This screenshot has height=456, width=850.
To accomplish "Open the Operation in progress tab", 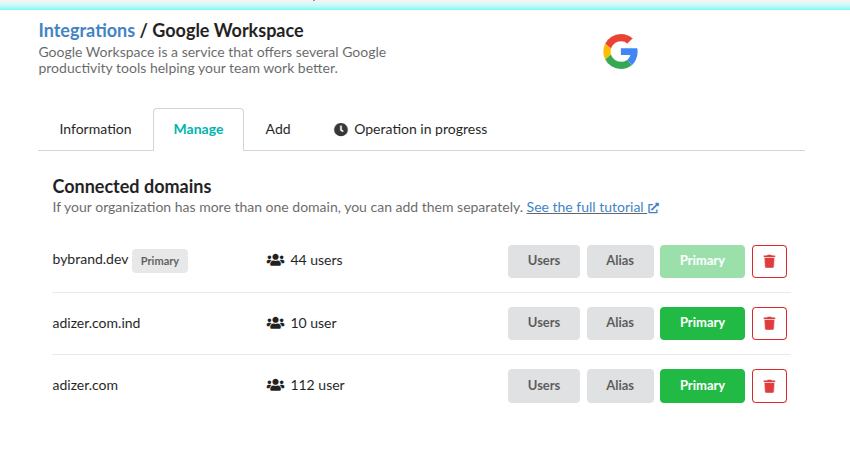I will [x=410, y=130].
